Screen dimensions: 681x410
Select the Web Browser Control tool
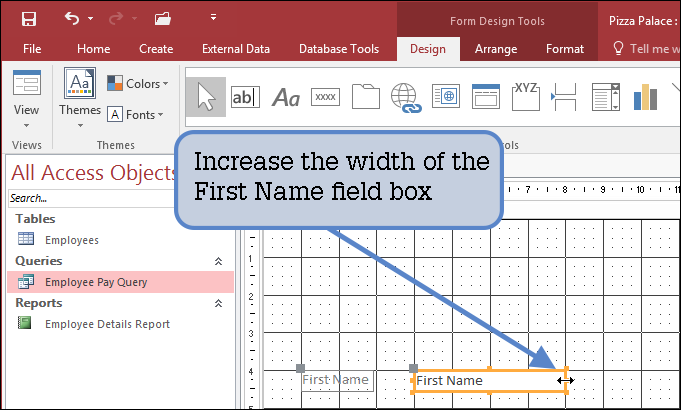click(x=446, y=96)
